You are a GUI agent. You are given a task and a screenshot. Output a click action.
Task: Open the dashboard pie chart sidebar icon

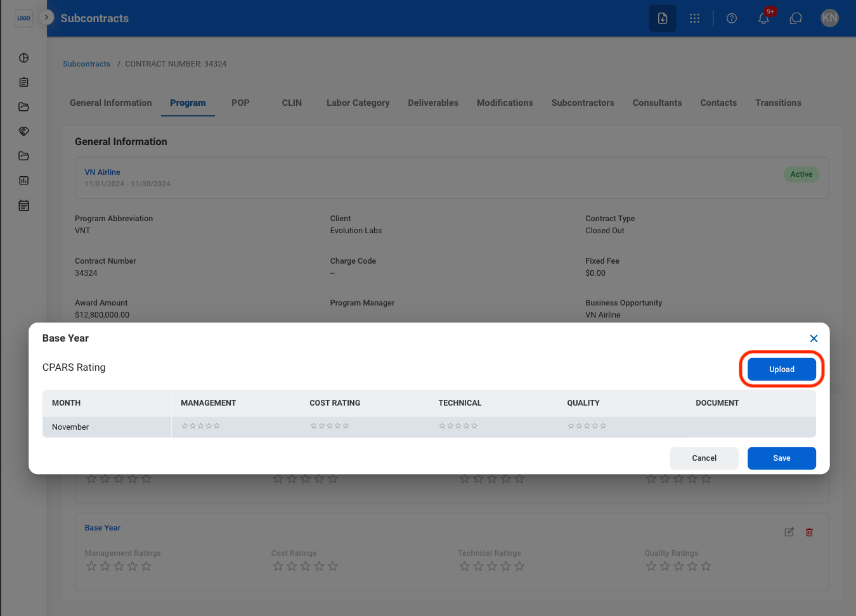point(24,58)
